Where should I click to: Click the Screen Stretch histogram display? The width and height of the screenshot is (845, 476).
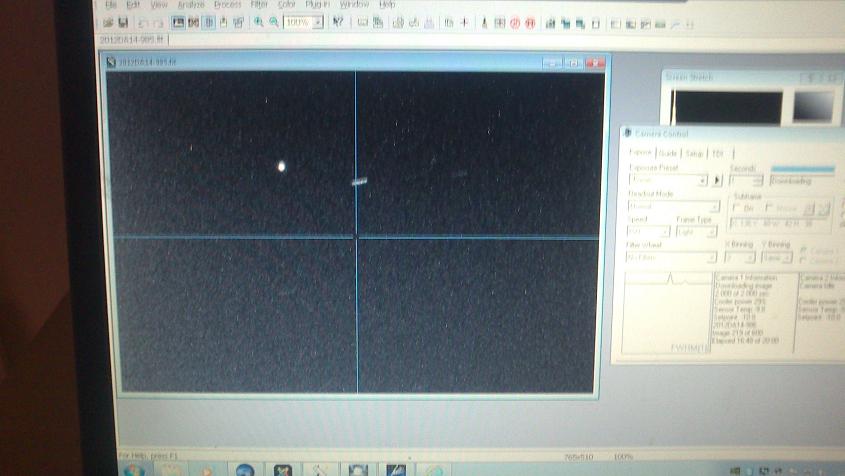point(727,108)
